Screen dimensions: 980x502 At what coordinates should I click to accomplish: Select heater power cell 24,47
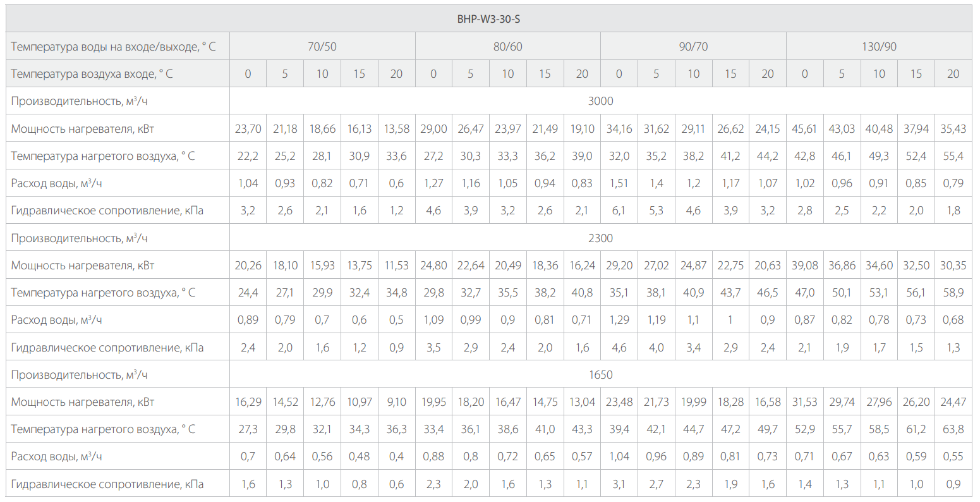coord(953,402)
